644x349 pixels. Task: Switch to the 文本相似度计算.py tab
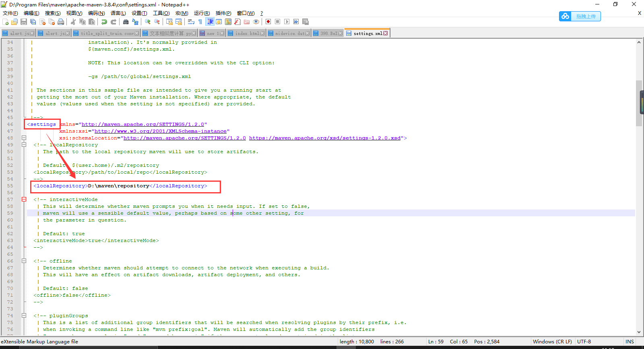170,33
